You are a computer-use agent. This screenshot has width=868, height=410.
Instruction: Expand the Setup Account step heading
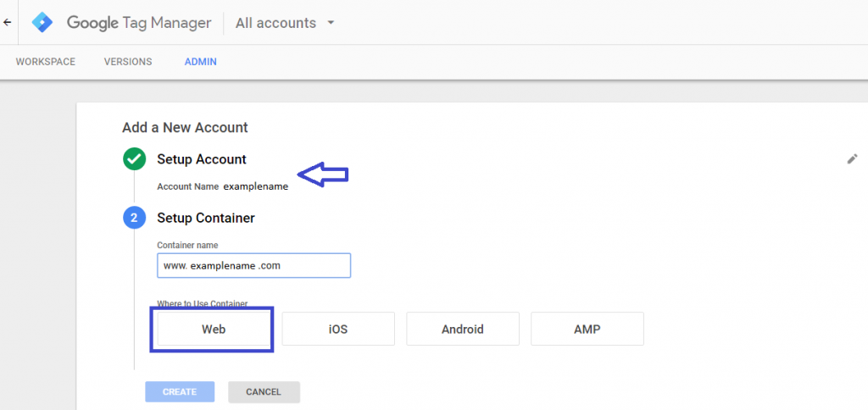tap(202, 159)
